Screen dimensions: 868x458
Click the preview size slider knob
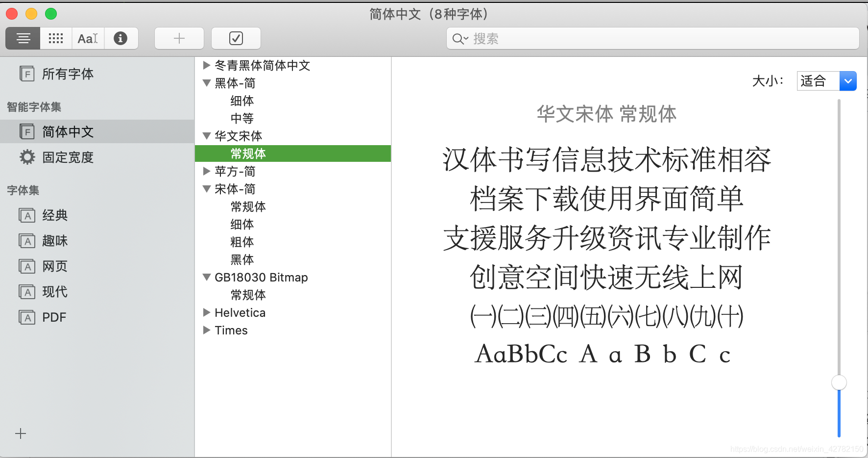tap(839, 382)
